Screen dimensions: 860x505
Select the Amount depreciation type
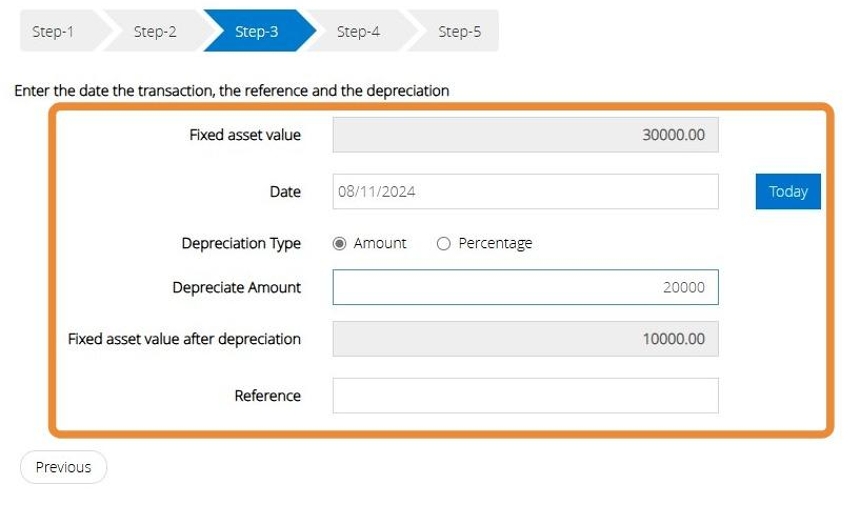pos(340,243)
